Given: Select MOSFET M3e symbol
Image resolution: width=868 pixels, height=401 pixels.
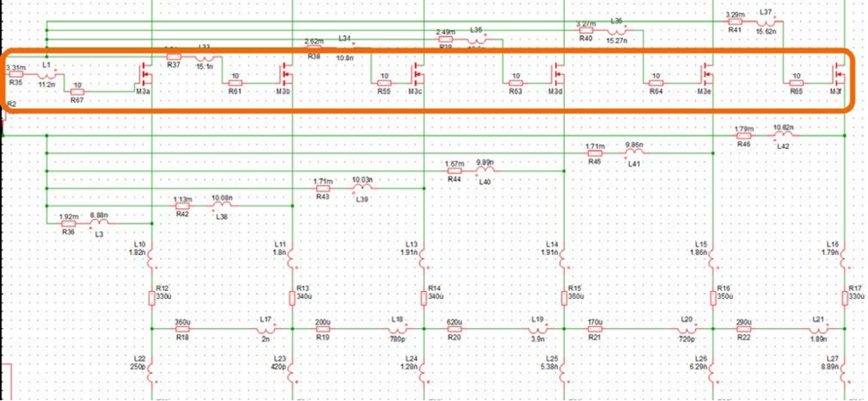Looking at the screenshot, I should 706,75.
